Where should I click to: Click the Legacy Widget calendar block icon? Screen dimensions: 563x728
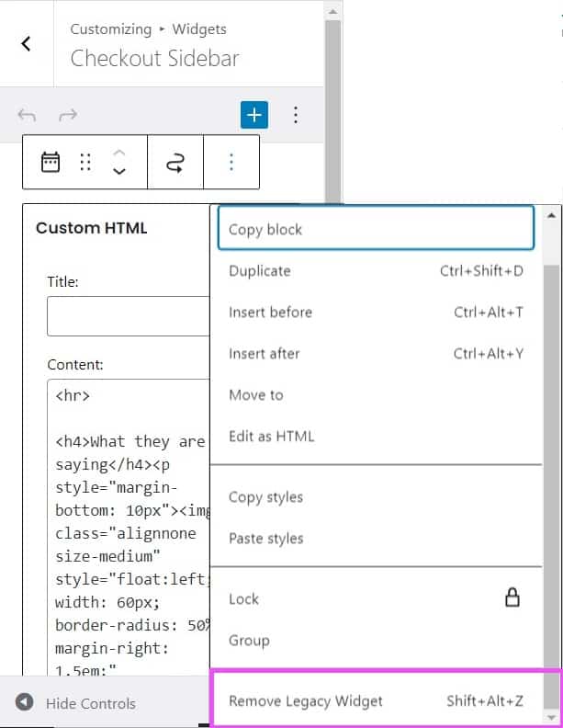tap(51, 163)
